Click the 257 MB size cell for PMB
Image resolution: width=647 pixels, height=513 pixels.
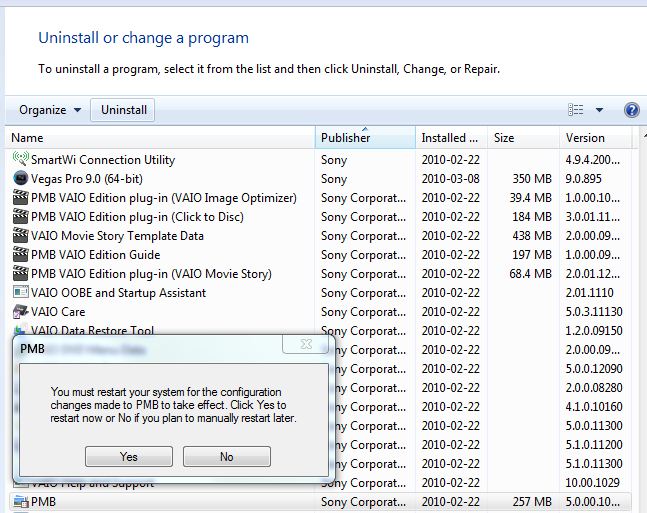click(x=532, y=501)
